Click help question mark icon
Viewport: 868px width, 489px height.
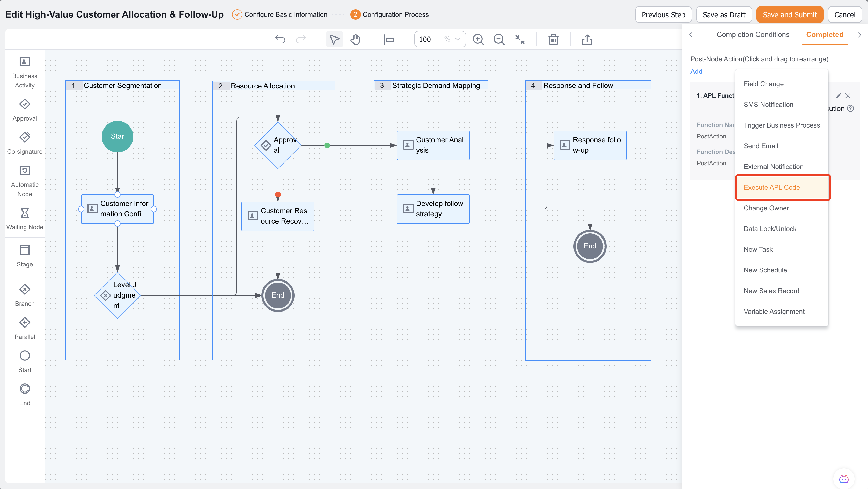[x=850, y=108]
